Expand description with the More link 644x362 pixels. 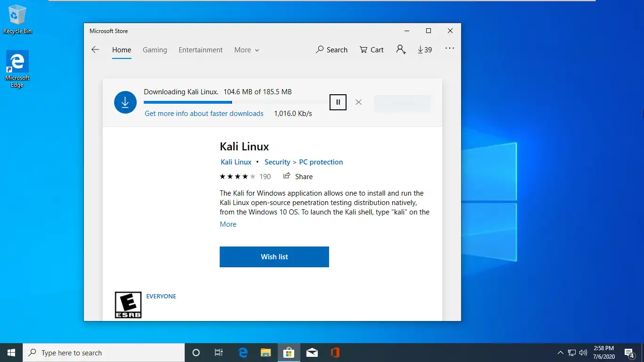[x=228, y=224]
